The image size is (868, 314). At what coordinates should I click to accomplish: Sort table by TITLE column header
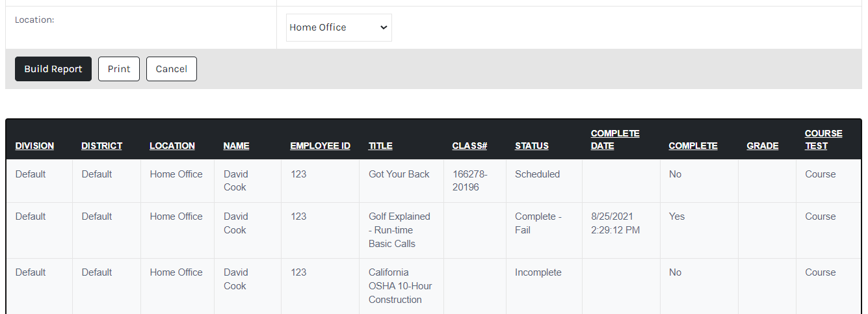[x=380, y=146]
